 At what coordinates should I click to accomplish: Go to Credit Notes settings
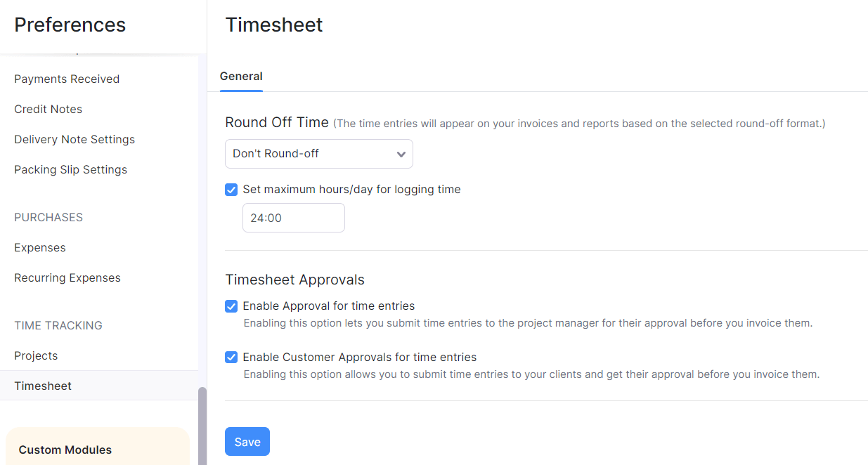[x=48, y=109]
